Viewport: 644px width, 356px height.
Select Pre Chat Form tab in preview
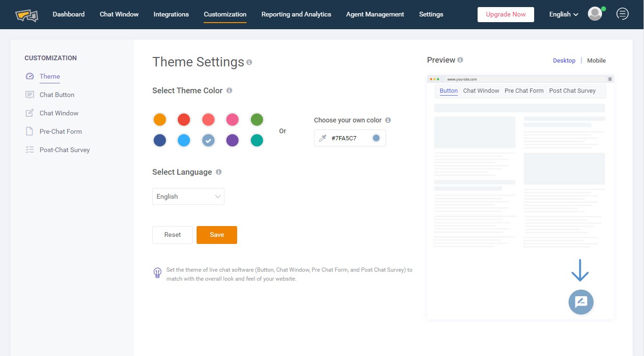coord(524,91)
